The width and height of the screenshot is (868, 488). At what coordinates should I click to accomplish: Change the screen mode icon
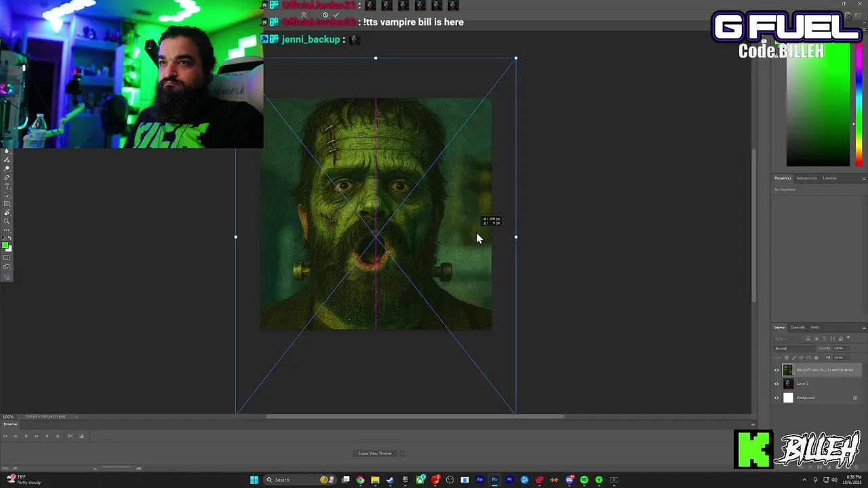(x=7, y=266)
